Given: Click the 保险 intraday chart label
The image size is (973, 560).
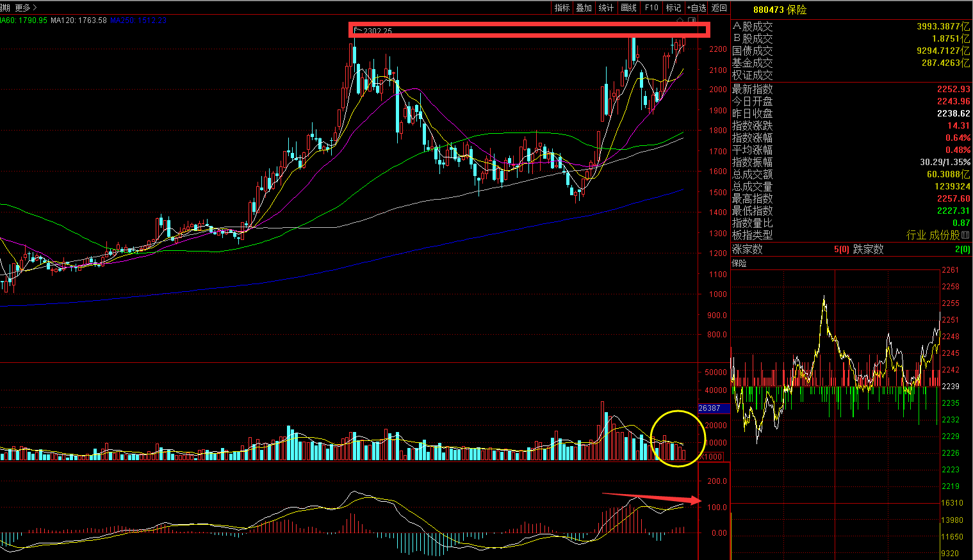Looking at the screenshot, I should pos(739,263).
